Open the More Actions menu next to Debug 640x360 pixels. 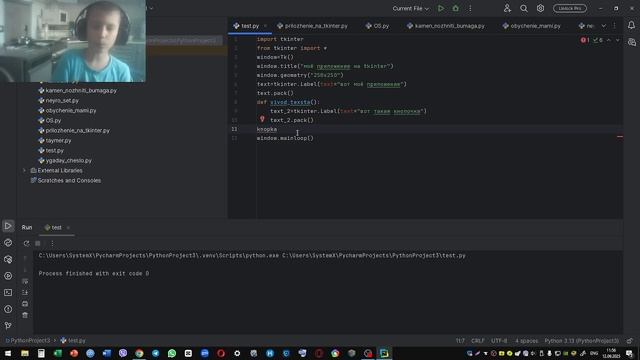470,8
